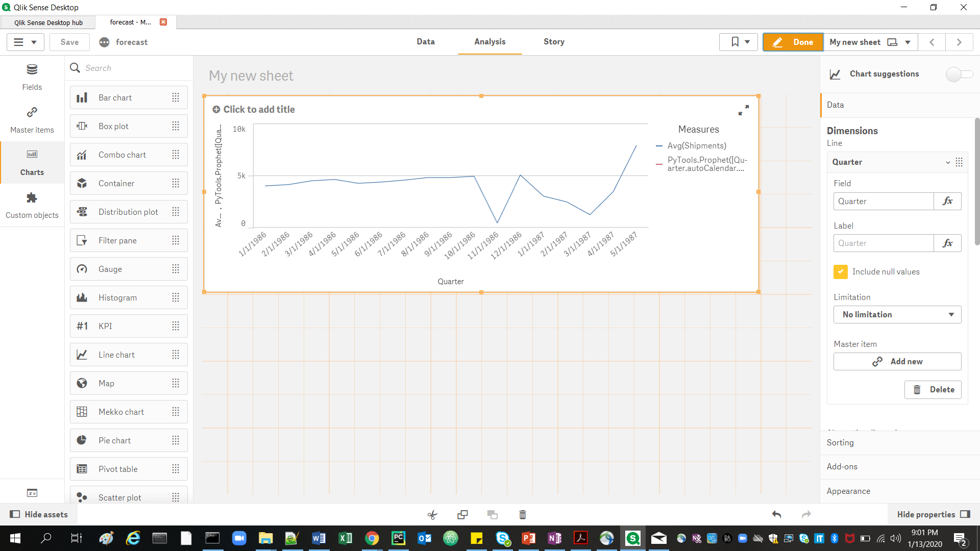The height and width of the screenshot is (551, 980).
Task: Toggle Chart suggestions switch
Action: [x=959, y=74]
